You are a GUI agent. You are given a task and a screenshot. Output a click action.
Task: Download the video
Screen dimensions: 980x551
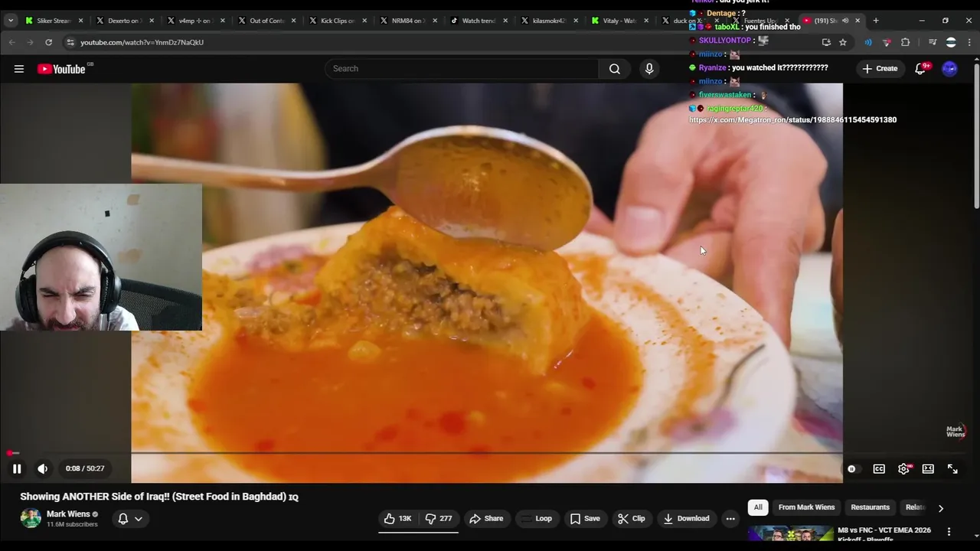point(687,519)
